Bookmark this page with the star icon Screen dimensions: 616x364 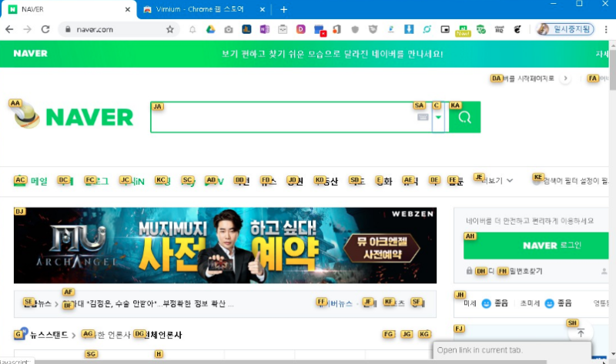[170, 29]
